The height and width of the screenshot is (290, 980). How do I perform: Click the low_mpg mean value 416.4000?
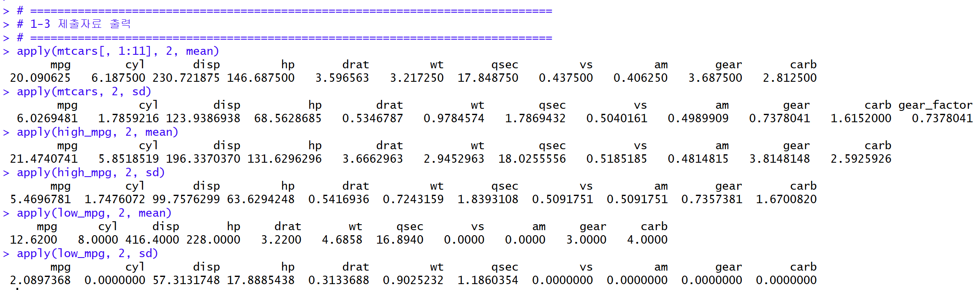click(152, 240)
